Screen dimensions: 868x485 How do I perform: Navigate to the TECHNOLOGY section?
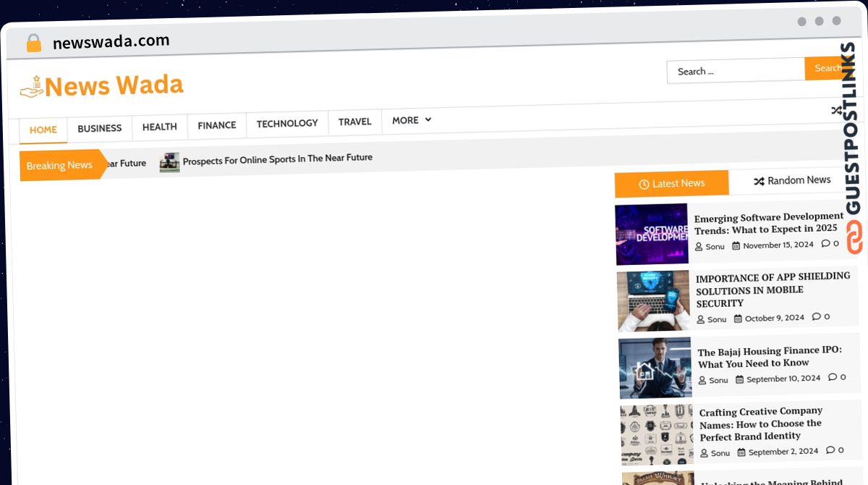[x=287, y=123]
